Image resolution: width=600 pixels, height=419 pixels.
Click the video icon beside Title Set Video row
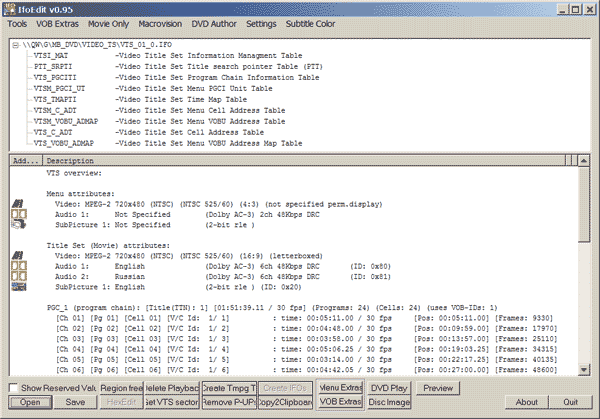point(18,255)
